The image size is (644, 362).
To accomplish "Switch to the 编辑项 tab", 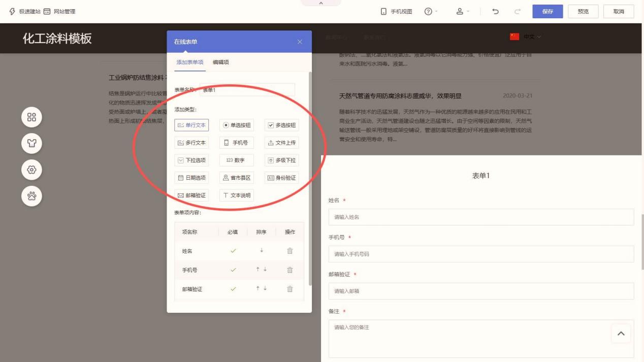I will coord(221,62).
